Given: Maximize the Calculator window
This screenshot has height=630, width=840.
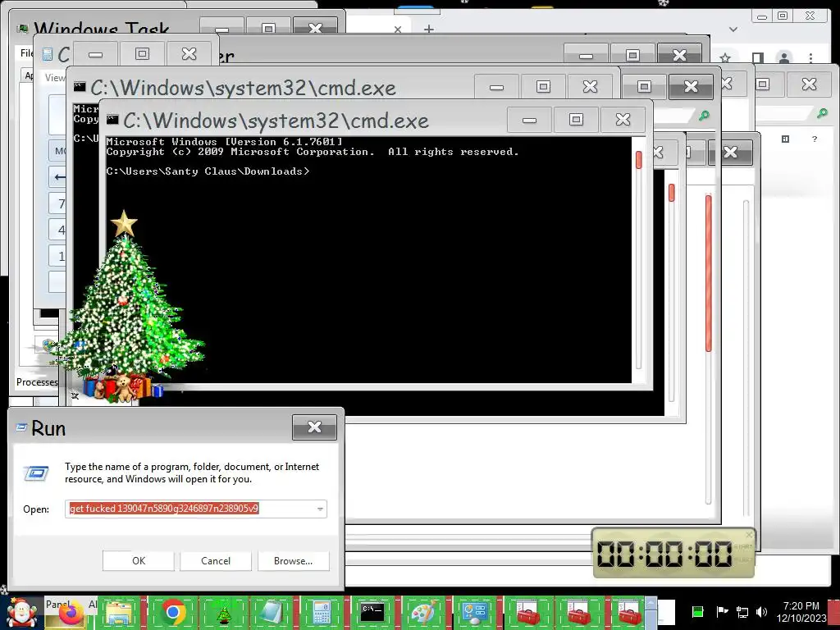Looking at the screenshot, I should click(142, 53).
